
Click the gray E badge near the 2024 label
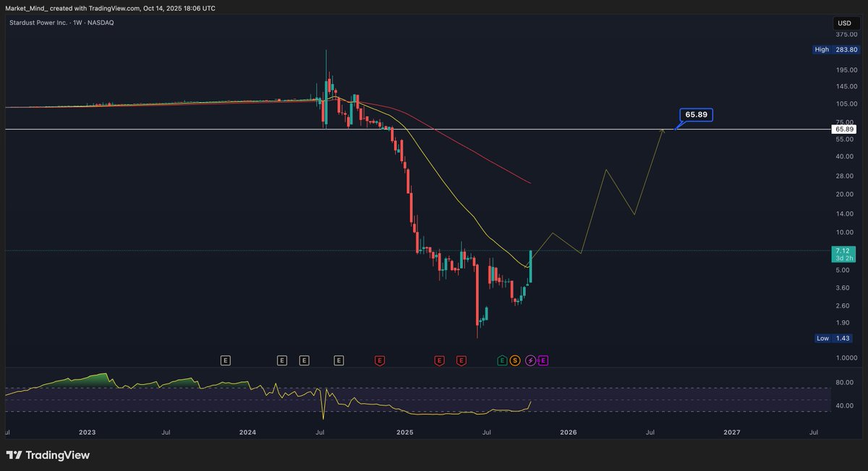click(281, 360)
